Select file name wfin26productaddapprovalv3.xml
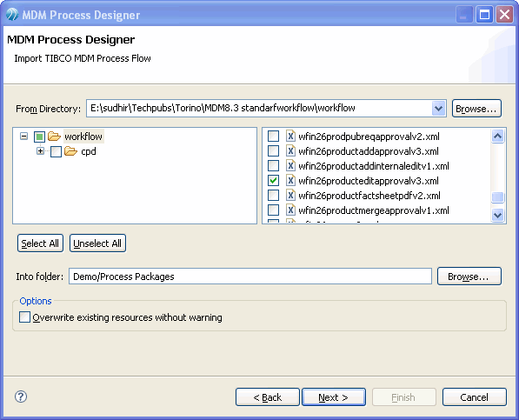This screenshot has width=519, height=420. (x=369, y=151)
